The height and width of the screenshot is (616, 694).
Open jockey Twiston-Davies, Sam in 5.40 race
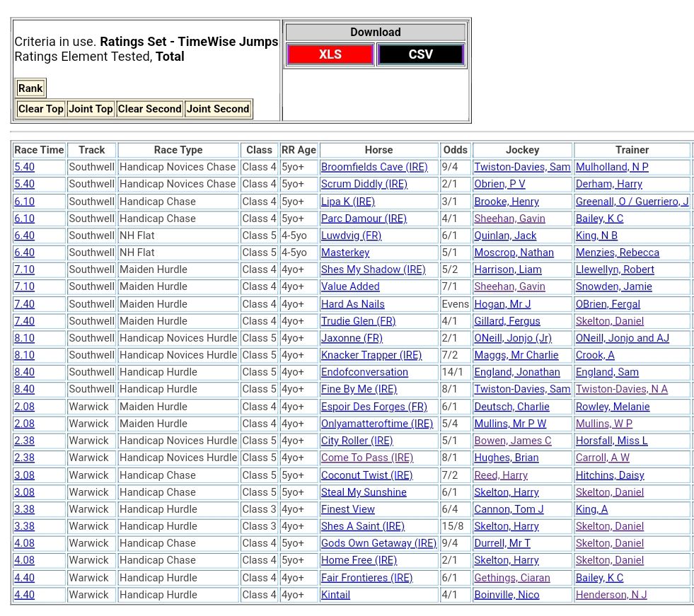pyautogui.click(x=522, y=167)
